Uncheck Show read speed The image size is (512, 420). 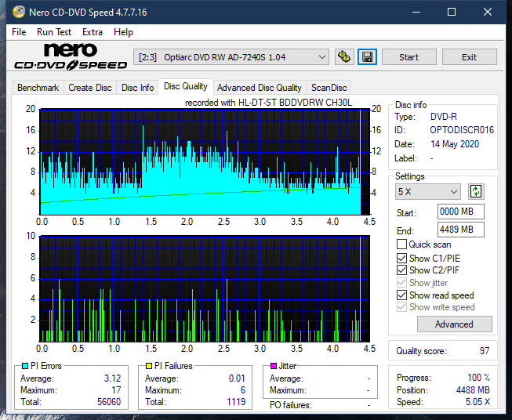[401, 295]
